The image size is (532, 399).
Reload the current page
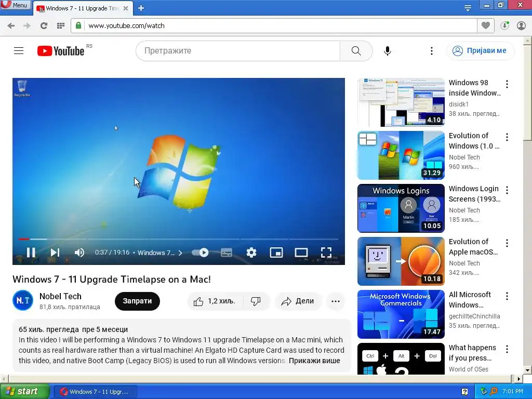[x=44, y=26]
